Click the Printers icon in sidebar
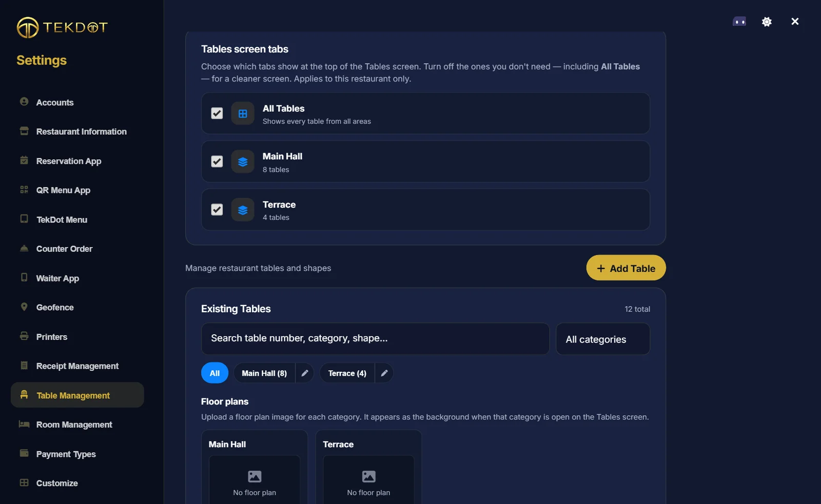The height and width of the screenshot is (504, 821). tap(24, 336)
